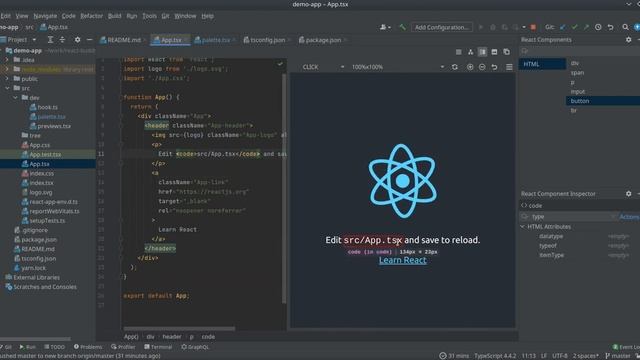Select editor and preview split view icon

(482, 52)
